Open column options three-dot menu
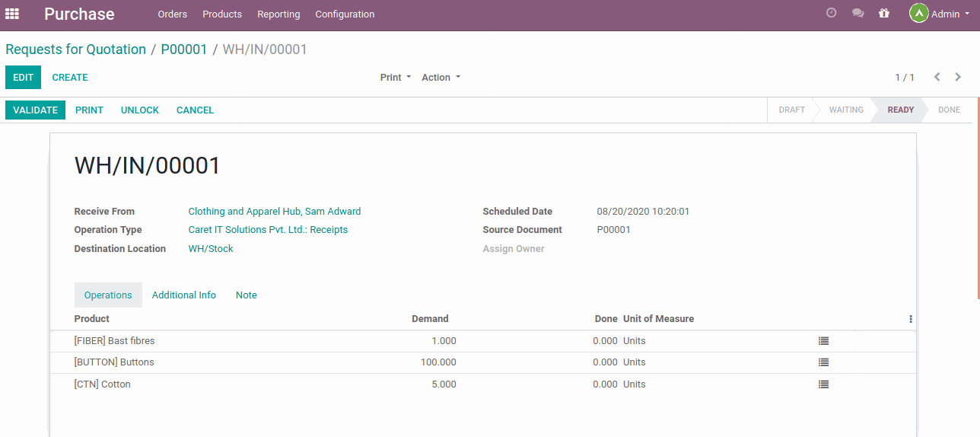The width and height of the screenshot is (980, 437). (x=910, y=319)
